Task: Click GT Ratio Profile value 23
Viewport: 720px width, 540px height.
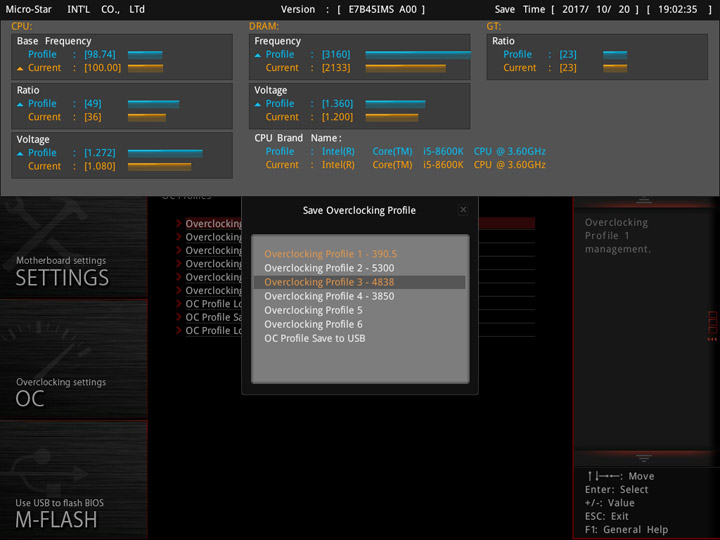Action: click(568, 54)
